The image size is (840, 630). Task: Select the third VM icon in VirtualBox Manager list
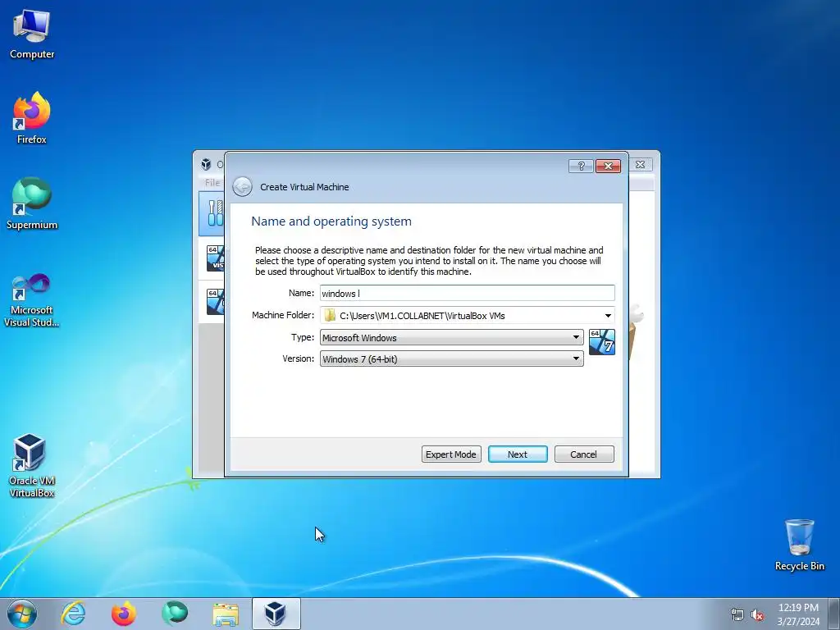tap(215, 301)
